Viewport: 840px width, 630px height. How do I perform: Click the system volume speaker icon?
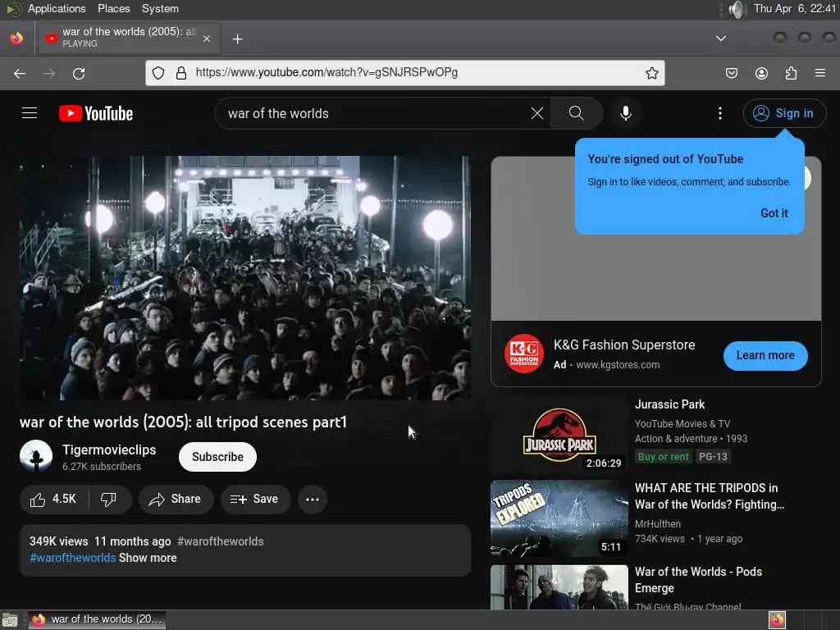tap(737, 9)
